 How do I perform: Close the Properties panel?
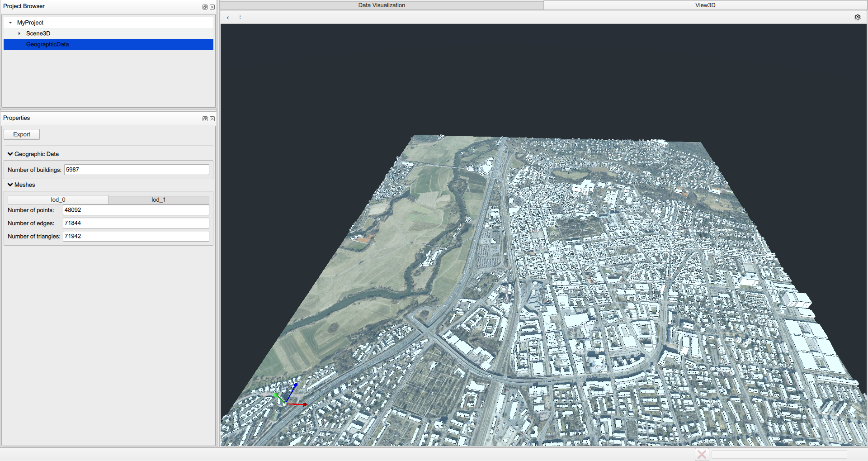(x=212, y=119)
